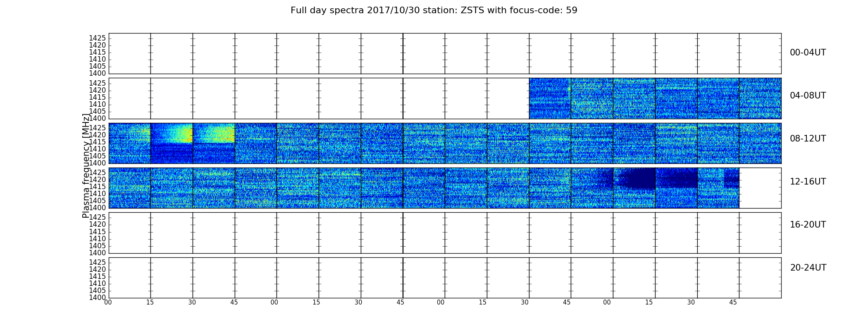Select the '08-12UT' row label

(808, 139)
